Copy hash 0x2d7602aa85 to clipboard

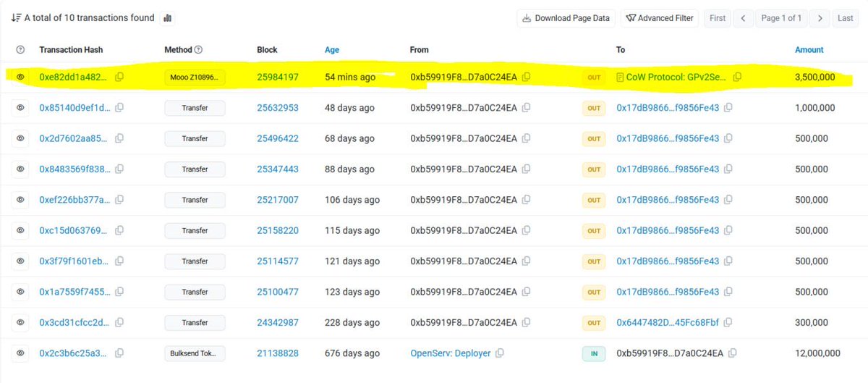tap(119, 138)
